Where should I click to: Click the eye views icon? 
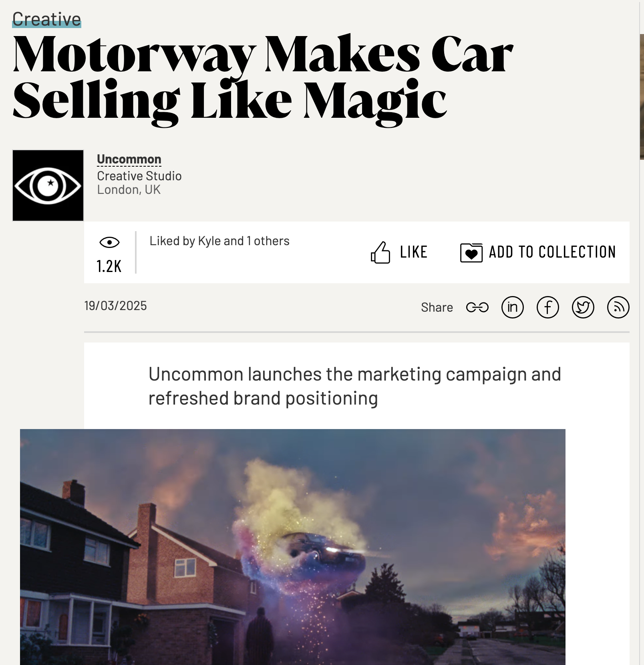[x=109, y=242]
